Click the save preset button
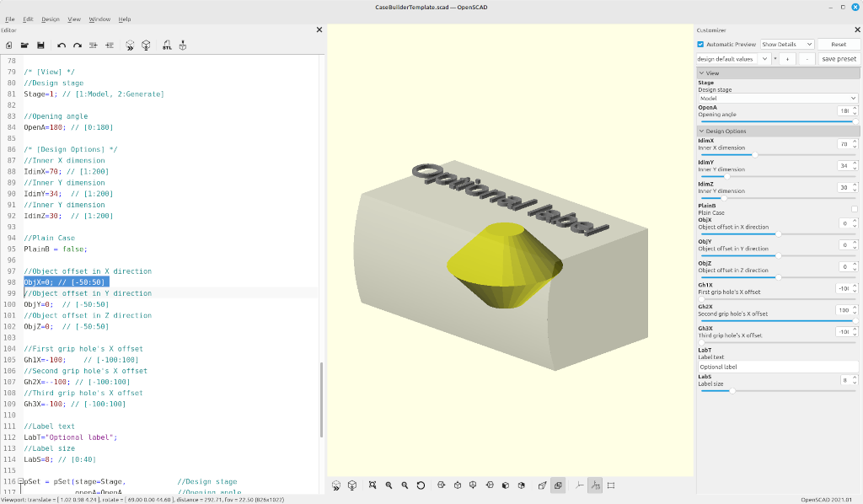This screenshot has width=863, height=504. (839, 59)
